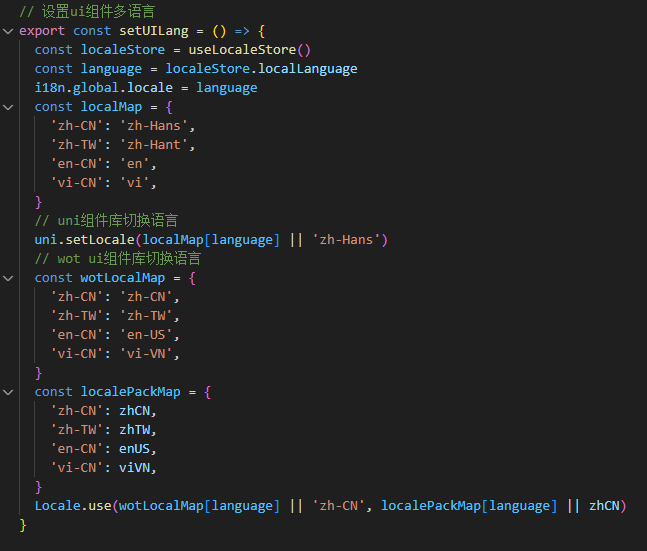
Task: Click zhTW value in localePackMap
Action: coord(135,430)
